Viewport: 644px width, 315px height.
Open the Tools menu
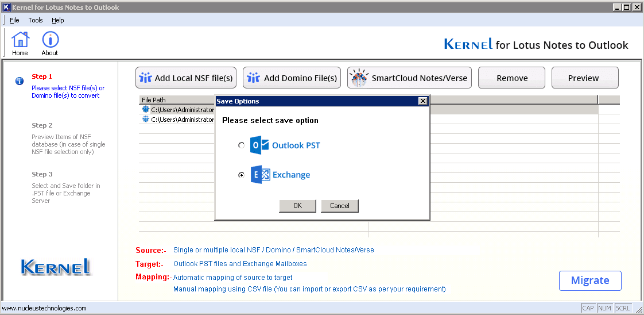[x=36, y=20]
